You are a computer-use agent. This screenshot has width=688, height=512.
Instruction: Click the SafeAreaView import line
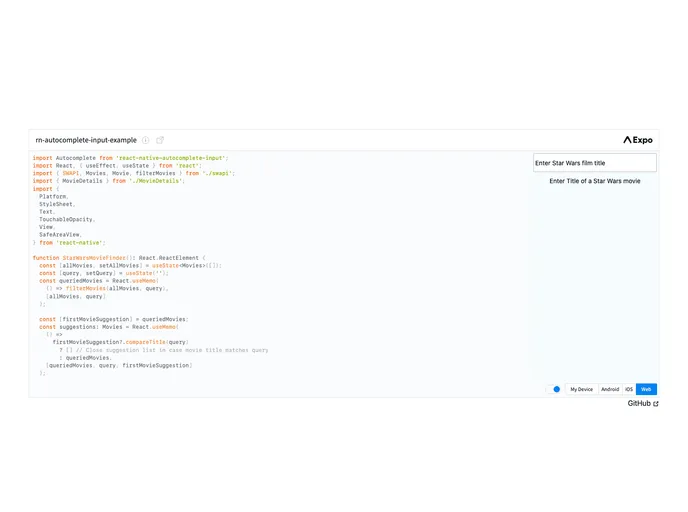click(x=60, y=235)
